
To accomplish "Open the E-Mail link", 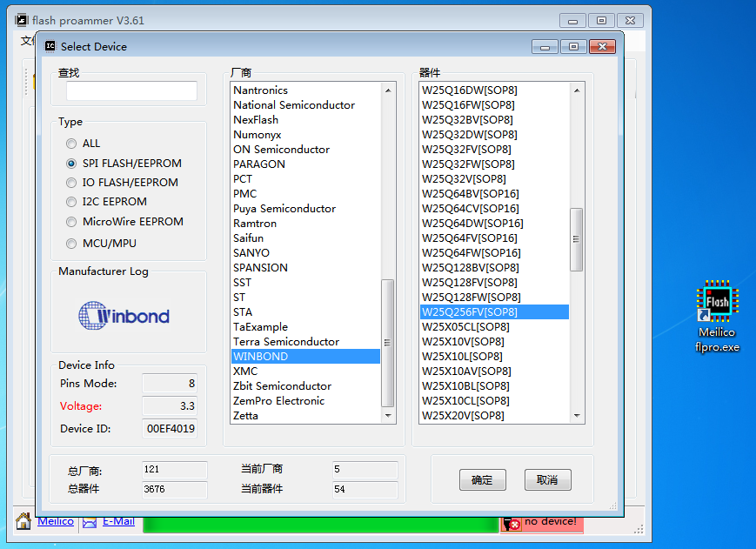I will coord(118,521).
